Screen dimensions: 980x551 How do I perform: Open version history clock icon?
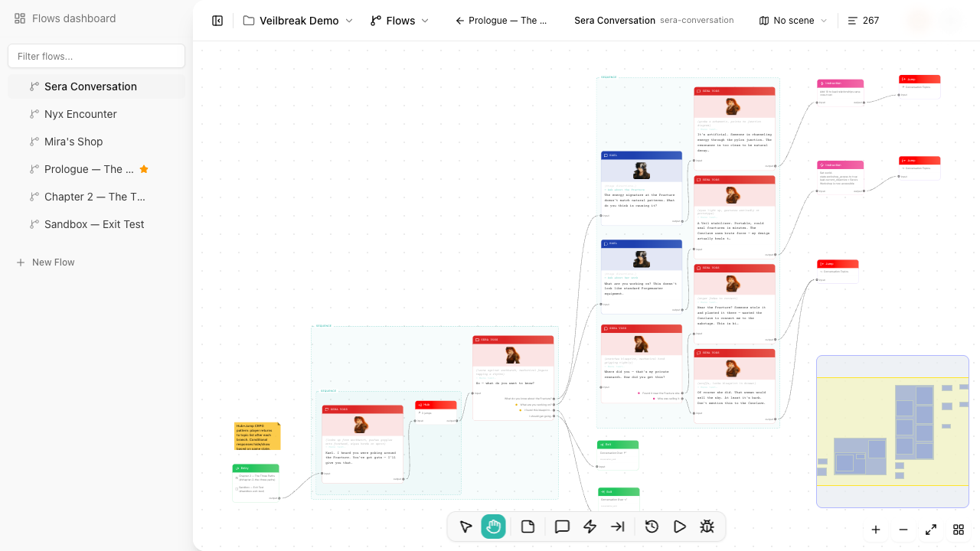pos(652,527)
